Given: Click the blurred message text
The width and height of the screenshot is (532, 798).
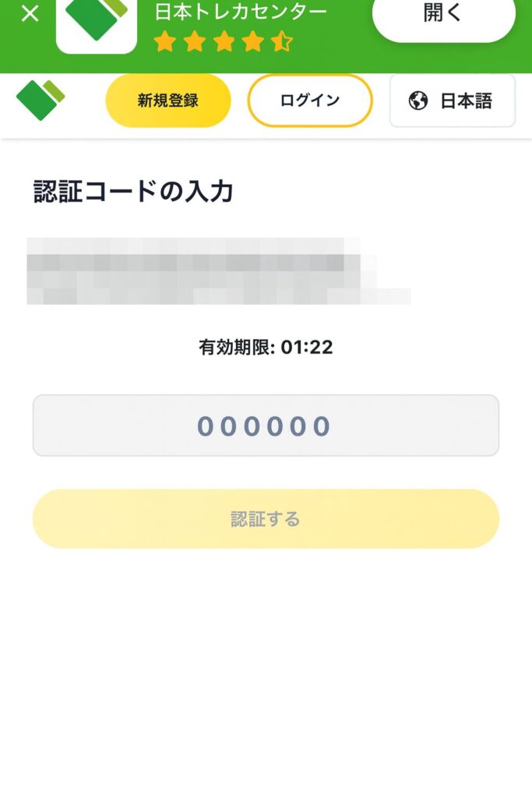Looking at the screenshot, I should 203,271.
